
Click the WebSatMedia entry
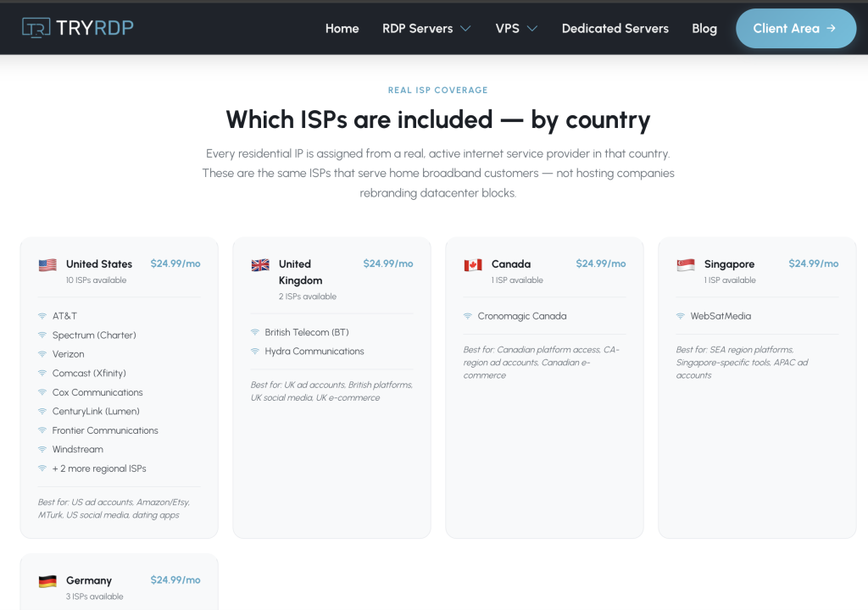pos(721,316)
